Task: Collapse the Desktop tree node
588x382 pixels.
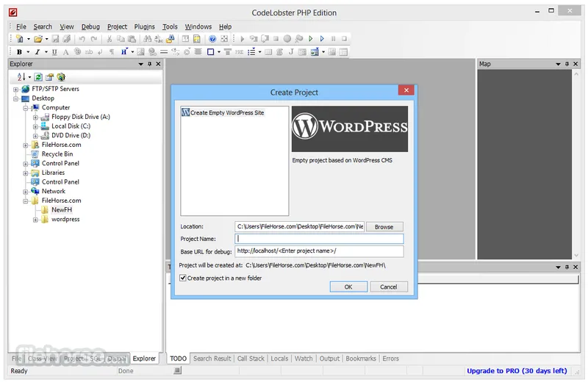Action: [15, 99]
